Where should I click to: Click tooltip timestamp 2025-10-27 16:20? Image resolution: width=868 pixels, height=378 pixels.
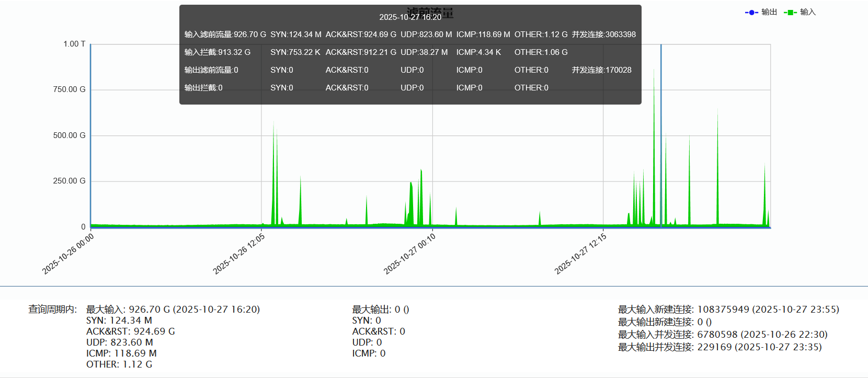410,17
